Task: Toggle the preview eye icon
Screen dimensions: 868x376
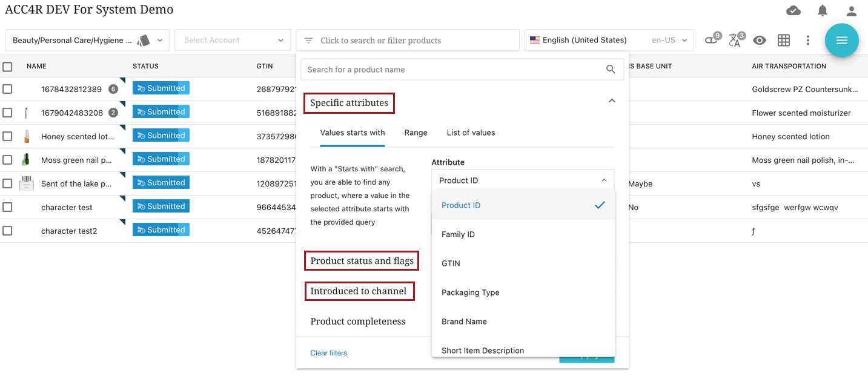Action: click(760, 40)
